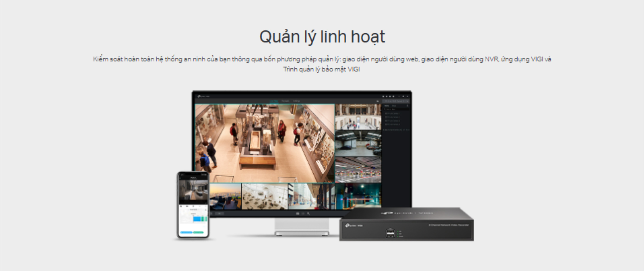Click the first camera icon in device list

coord(386,113)
